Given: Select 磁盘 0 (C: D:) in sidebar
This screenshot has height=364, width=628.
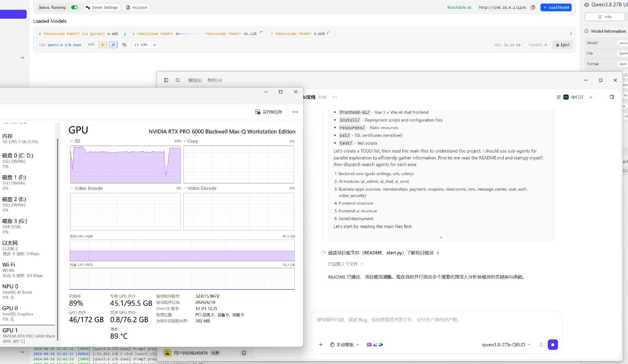Looking at the screenshot, I should click(x=27, y=160).
